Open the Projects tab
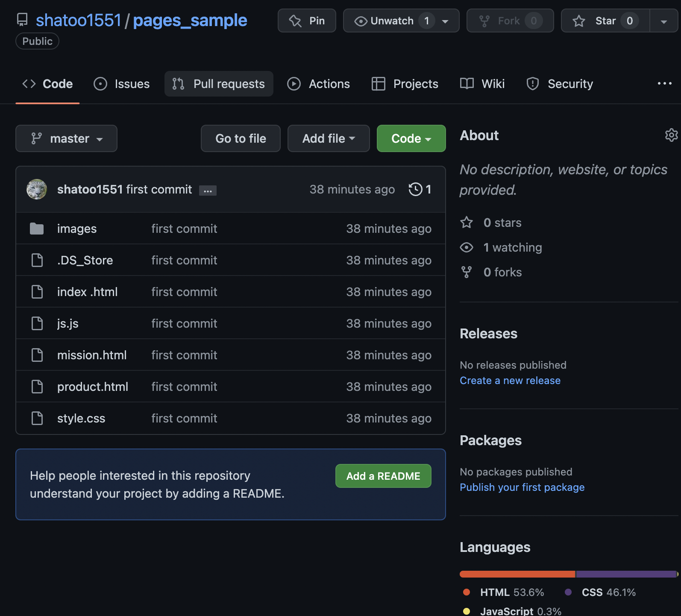This screenshot has width=681, height=616. point(405,84)
